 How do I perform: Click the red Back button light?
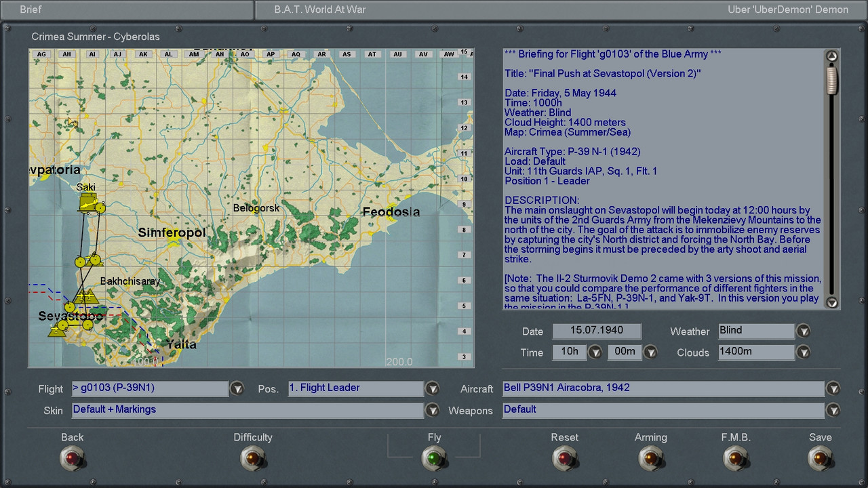(x=72, y=460)
